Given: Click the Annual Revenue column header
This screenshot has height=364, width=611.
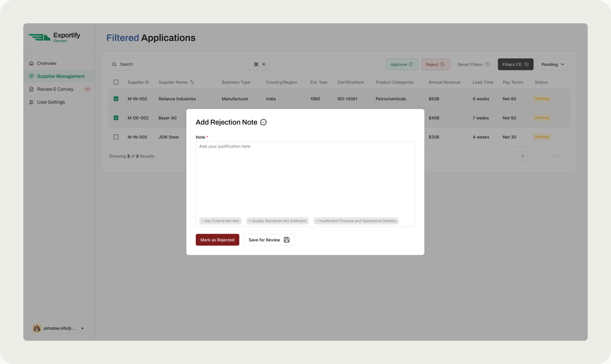Looking at the screenshot, I should point(444,82).
